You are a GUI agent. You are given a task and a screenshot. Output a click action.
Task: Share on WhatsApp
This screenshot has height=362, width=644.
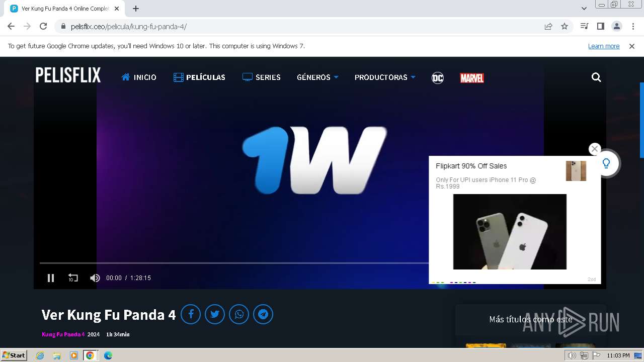pos(239,314)
